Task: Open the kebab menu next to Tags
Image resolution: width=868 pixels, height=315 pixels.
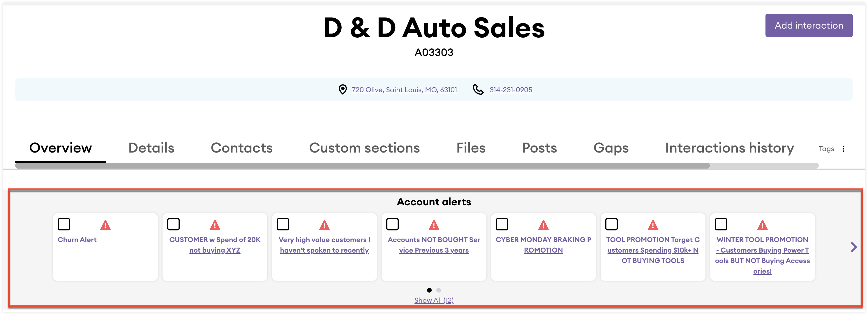Action: (x=844, y=148)
